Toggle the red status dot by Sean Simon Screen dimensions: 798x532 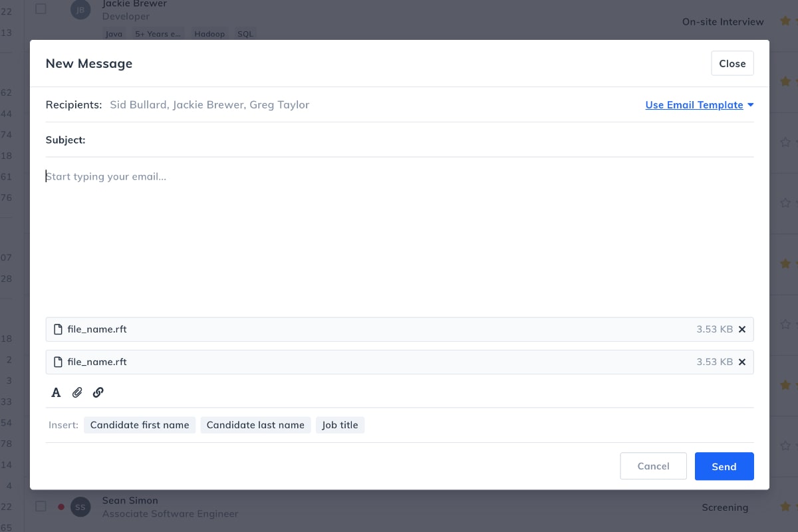[x=61, y=505]
